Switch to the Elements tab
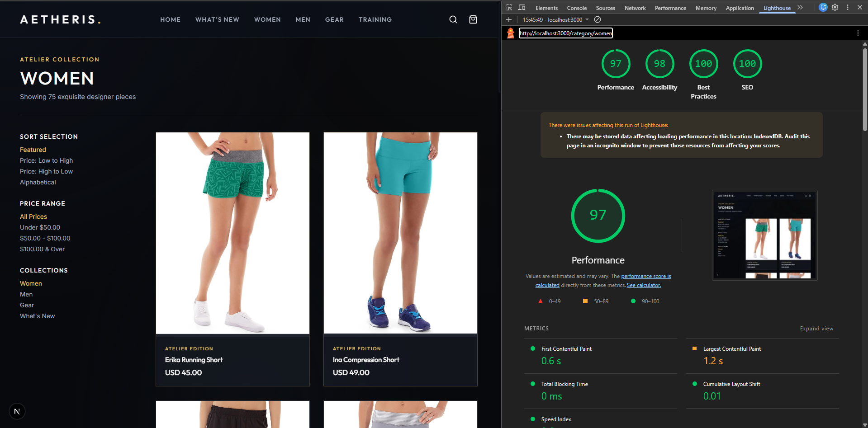This screenshot has height=428, width=868. click(546, 8)
